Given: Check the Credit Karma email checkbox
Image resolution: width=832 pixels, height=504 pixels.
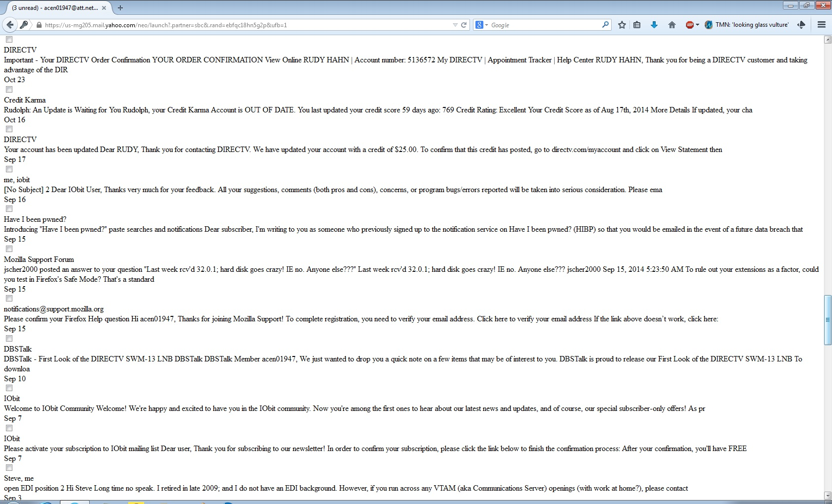Looking at the screenshot, I should [x=9, y=90].
